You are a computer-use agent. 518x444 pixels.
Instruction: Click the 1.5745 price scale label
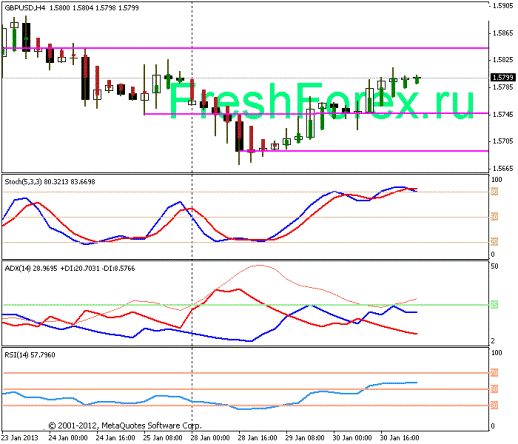(x=503, y=114)
